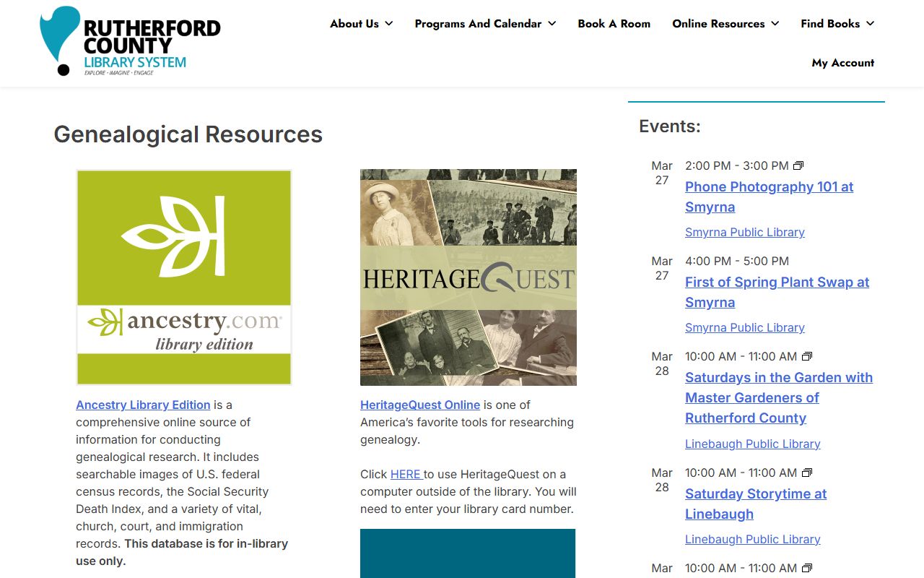Open the Ancestry Library Edition link
Viewport: 924px width, 578px height.
(143, 405)
